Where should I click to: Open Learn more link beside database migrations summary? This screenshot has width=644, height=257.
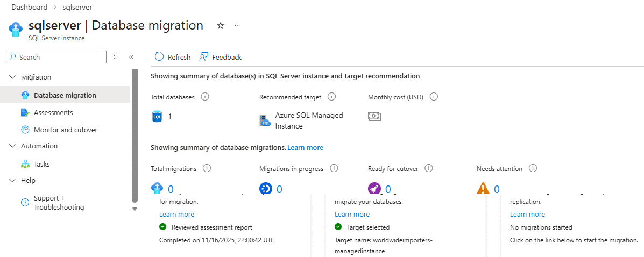point(305,147)
